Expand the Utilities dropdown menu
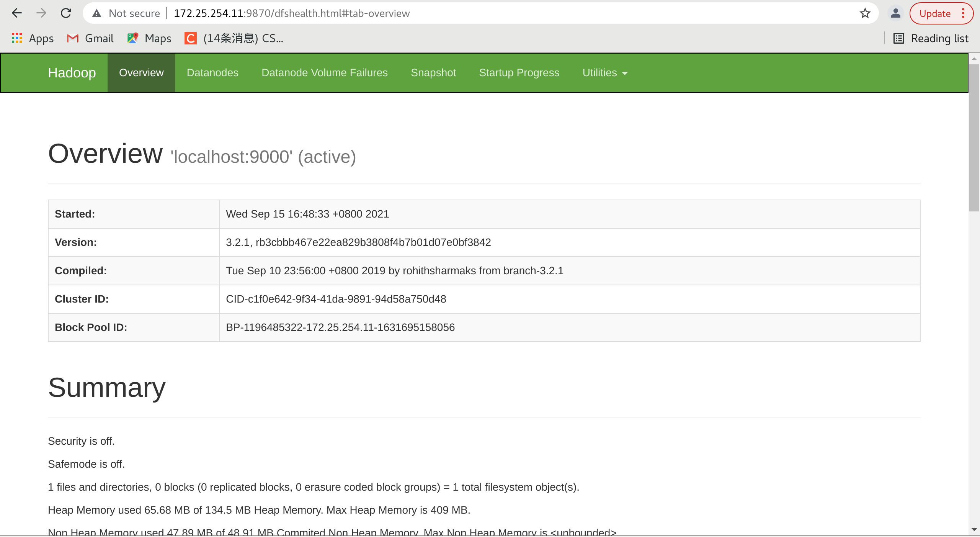980x537 pixels. point(604,73)
